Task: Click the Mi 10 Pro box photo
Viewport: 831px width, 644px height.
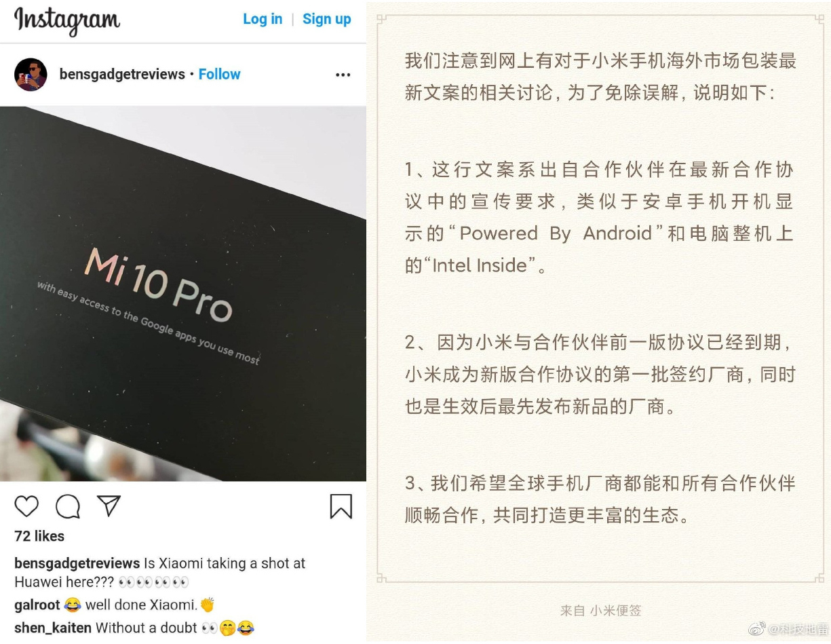Action: click(183, 294)
